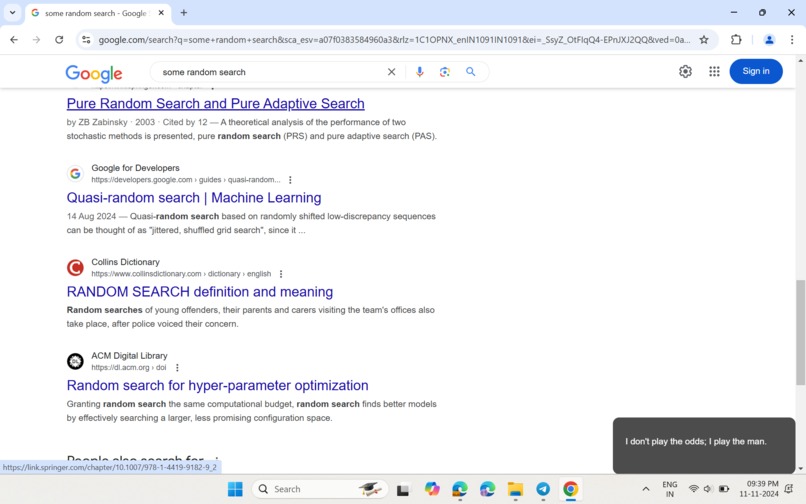Open Telegram from the taskbar
Image resolution: width=806 pixels, height=504 pixels.
coord(543,489)
